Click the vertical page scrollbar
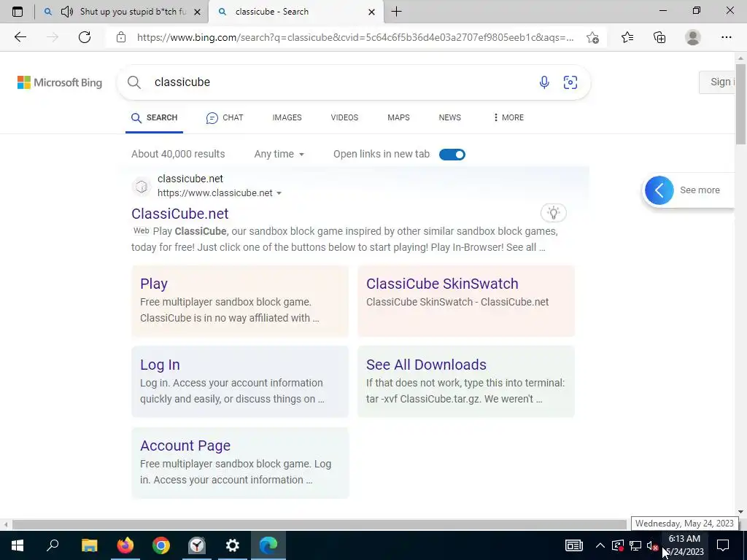Image resolution: width=747 pixels, height=560 pixels. (740, 104)
